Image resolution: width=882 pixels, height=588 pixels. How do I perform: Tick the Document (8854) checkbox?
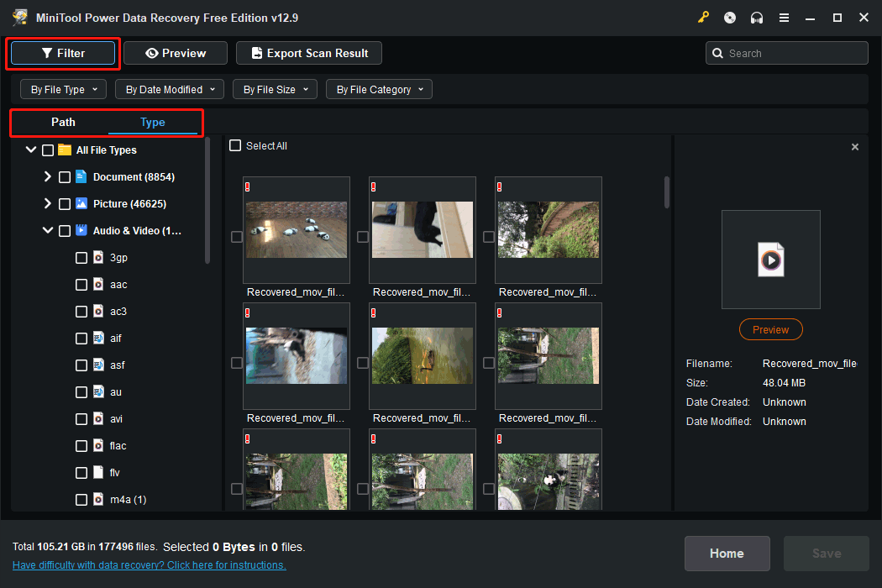(x=65, y=177)
